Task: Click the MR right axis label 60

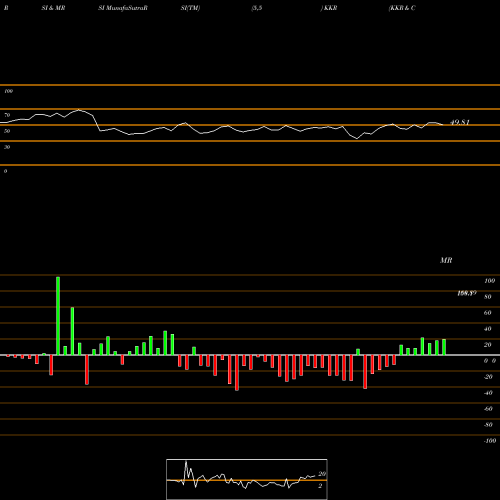Action: pyautogui.click(x=488, y=313)
